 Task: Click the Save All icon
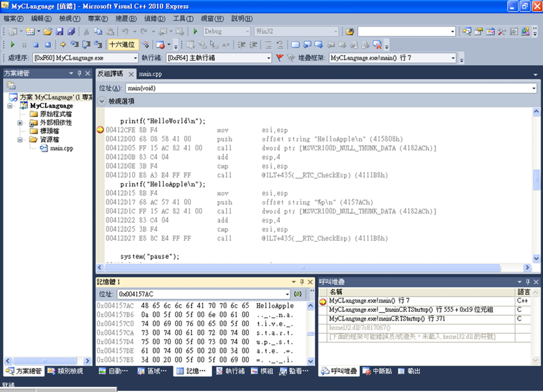click(x=71, y=31)
